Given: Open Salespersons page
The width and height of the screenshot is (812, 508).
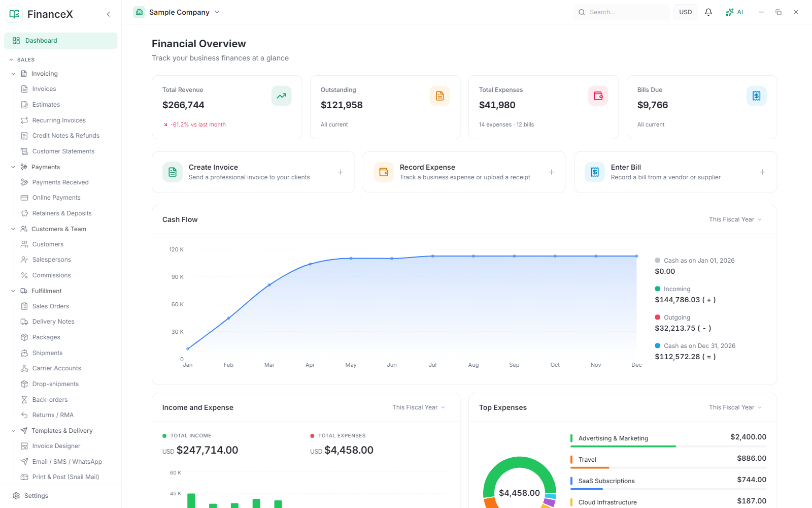Looking at the screenshot, I should click(x=51, y=260).
